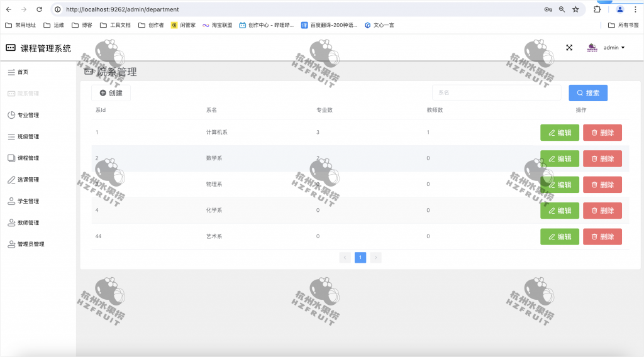This screenshot has width=644, height=357.
Task: Open the 常用地址 bookmark folder
Action: [21, 25]
